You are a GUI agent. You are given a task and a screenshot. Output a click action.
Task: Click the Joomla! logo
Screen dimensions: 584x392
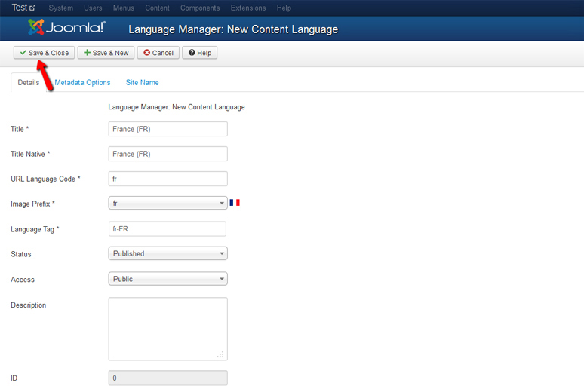pyautogui.click(x=66, y=27)
